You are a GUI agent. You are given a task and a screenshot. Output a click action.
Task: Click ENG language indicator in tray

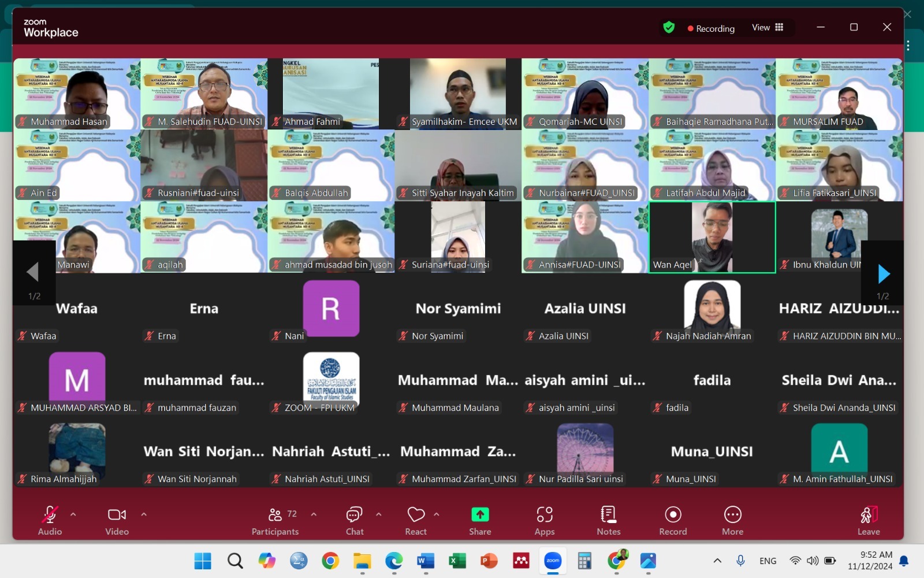pyautogui.click(x=768, y=561)
